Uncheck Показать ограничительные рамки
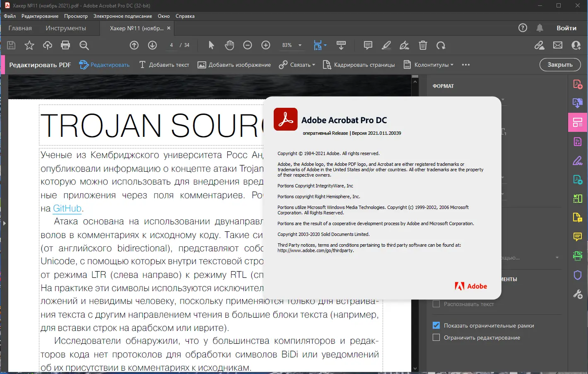588x374 pixels. (436, 325)
